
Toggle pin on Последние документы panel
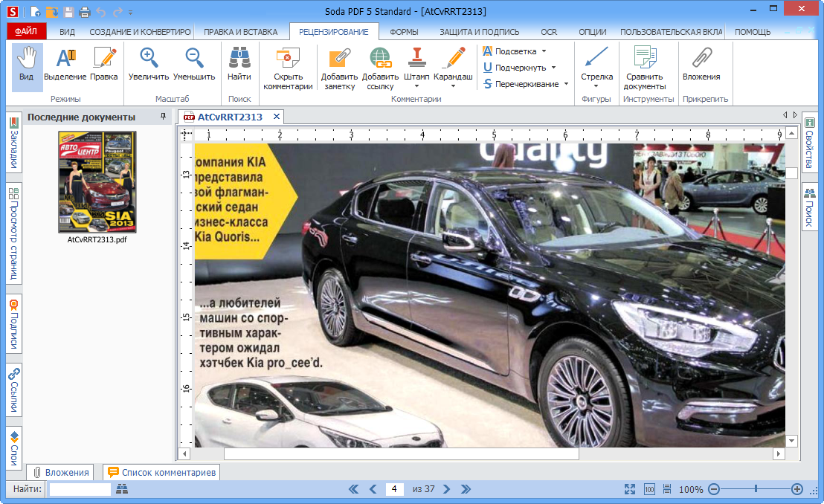[163, 116]
